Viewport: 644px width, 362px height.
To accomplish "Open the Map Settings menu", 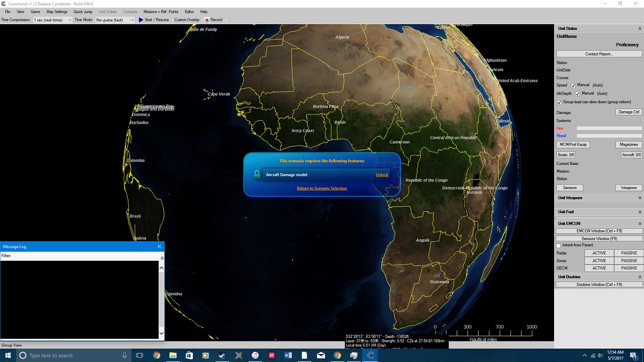I will click(57, 12).
